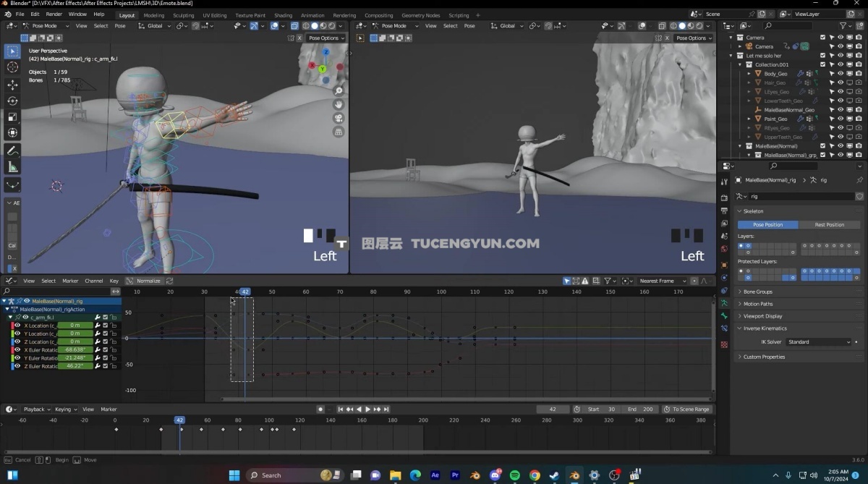The image size is (868, 484).
Task: Open the Playback dropdown in timeline
Action: pos(37,409)
